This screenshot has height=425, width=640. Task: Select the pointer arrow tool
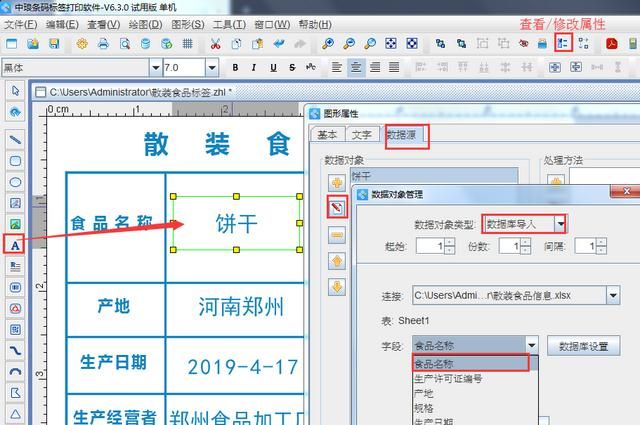(15, 91)
